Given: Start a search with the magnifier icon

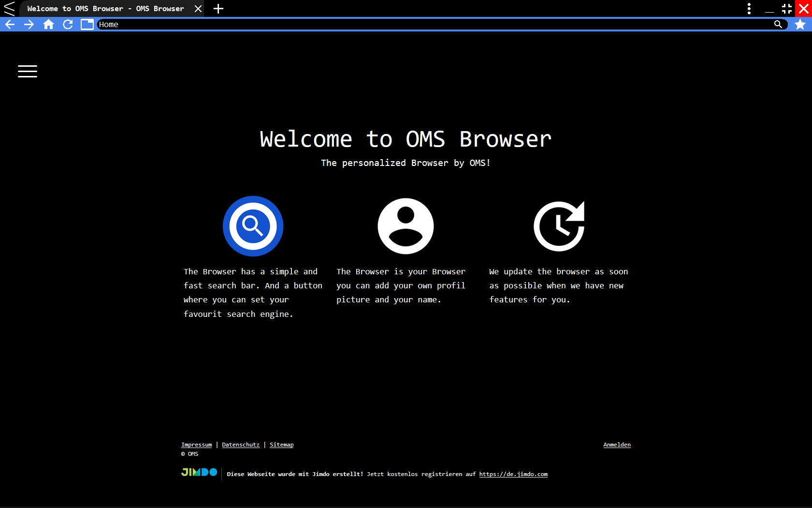Looking at the screenshot, I should pos(778,24).
